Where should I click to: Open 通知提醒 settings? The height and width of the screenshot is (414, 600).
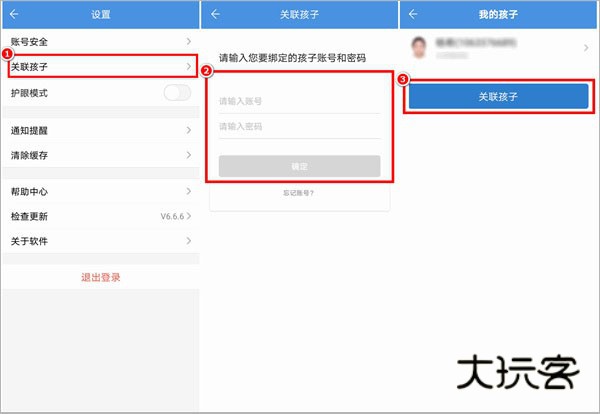coord(101,130)
